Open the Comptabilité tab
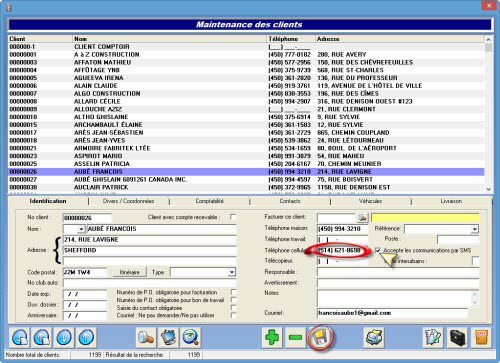This screenshot has height=363, width=500. tap(209, 201)
